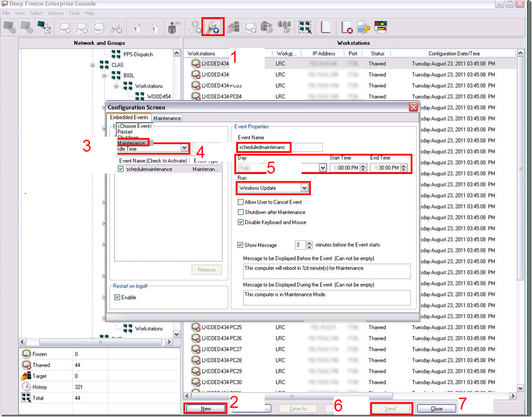Click the message displayed before event field
Image resolution: width=532 pixels, height=417 pixels.
[x=327, y=271]
